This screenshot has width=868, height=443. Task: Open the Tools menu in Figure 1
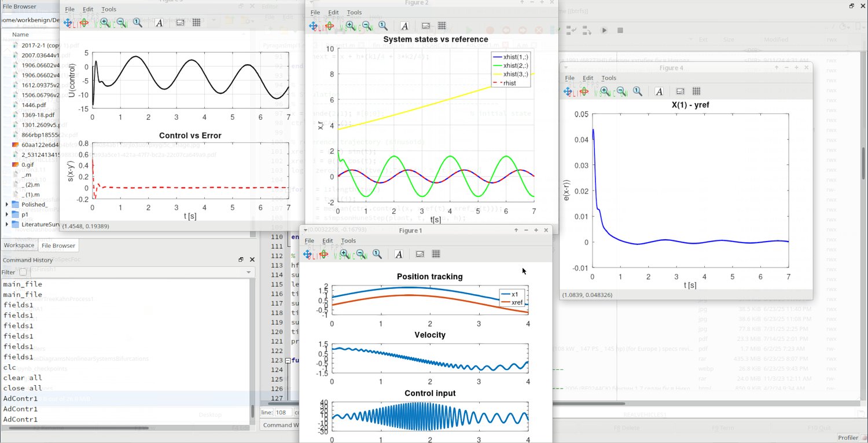(348, 241)
